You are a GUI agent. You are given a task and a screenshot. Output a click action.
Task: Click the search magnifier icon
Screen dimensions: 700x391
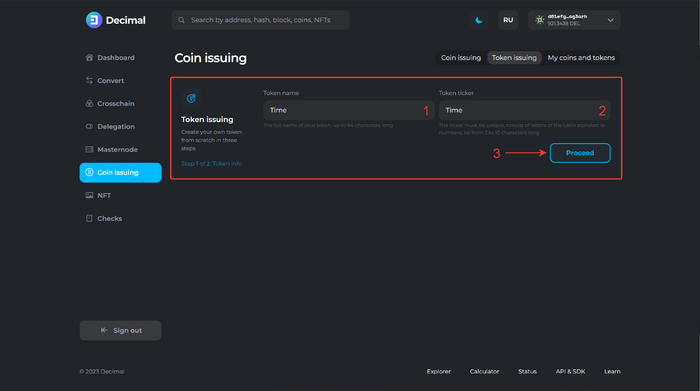click(181, 20)
